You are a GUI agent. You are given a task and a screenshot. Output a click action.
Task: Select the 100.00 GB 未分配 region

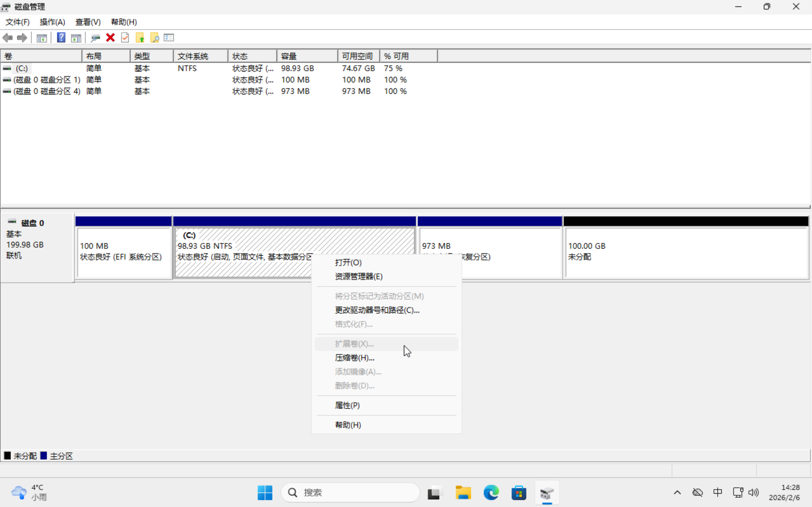tap(685, 252)
